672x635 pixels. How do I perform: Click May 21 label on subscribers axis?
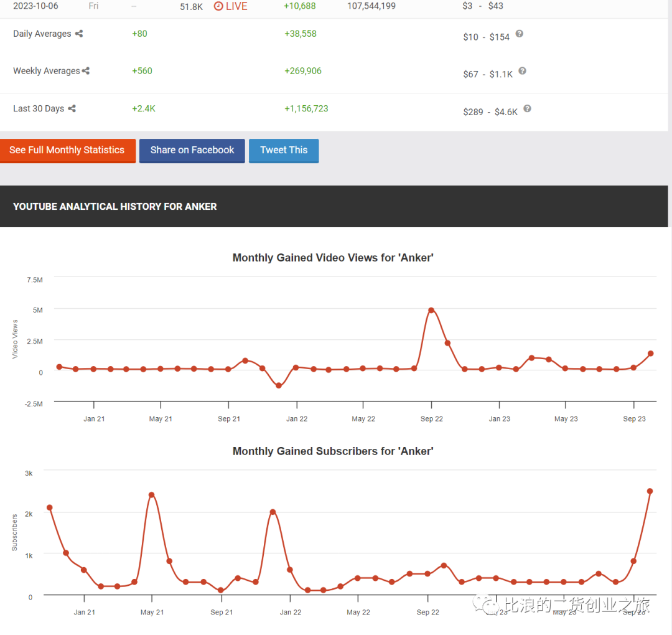pos(152,612)
